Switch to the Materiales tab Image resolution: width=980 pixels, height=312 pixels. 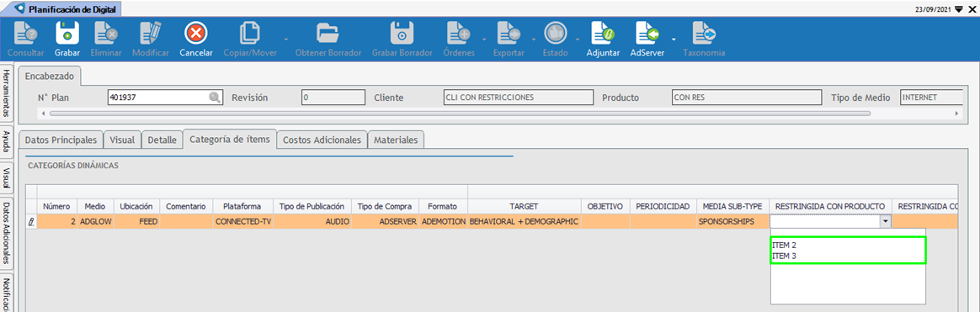[397, 140]
